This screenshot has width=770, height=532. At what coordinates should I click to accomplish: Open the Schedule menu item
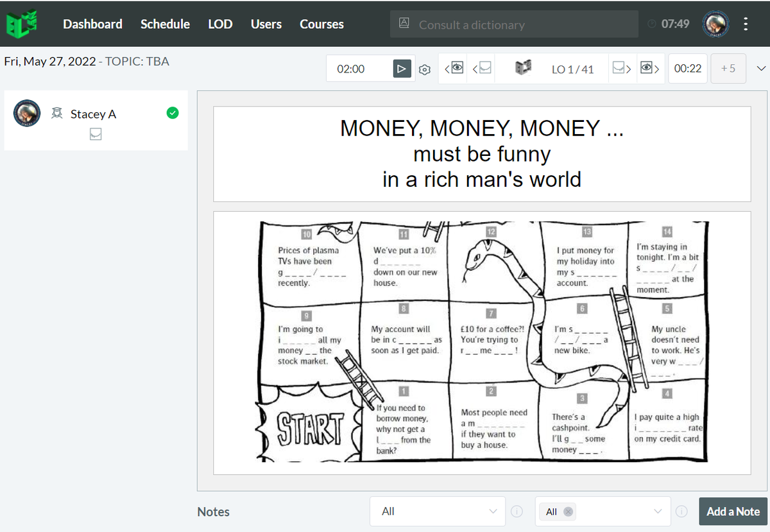point(165,24)
